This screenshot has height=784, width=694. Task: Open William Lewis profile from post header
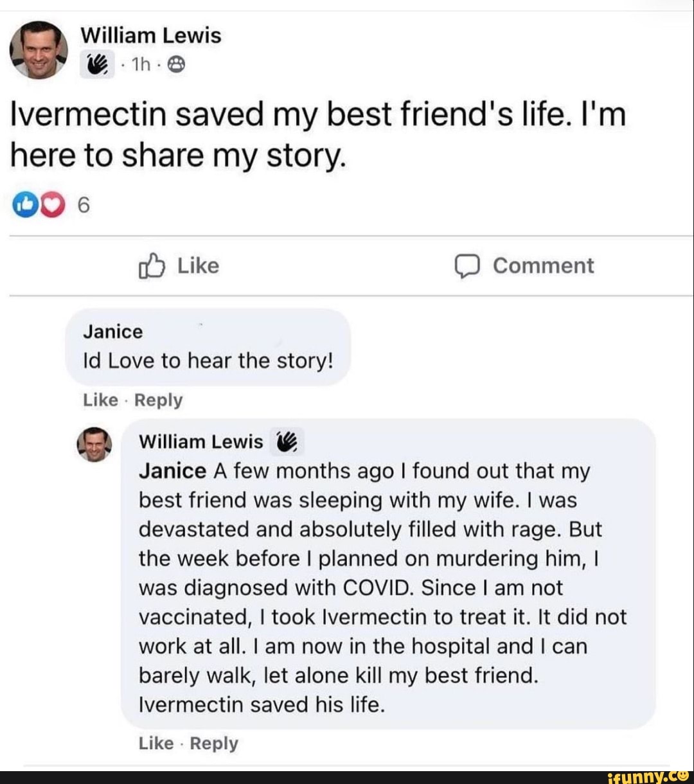point(150,35)
